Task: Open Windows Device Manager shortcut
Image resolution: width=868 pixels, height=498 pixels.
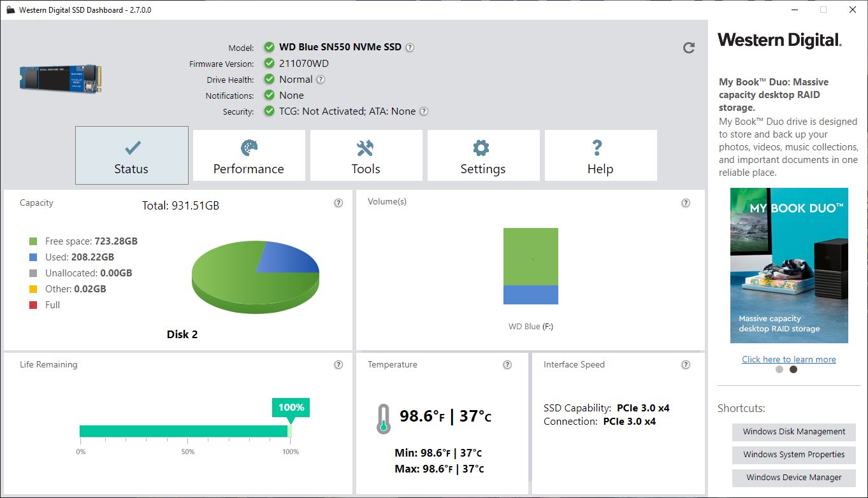Action: [794, 478]
